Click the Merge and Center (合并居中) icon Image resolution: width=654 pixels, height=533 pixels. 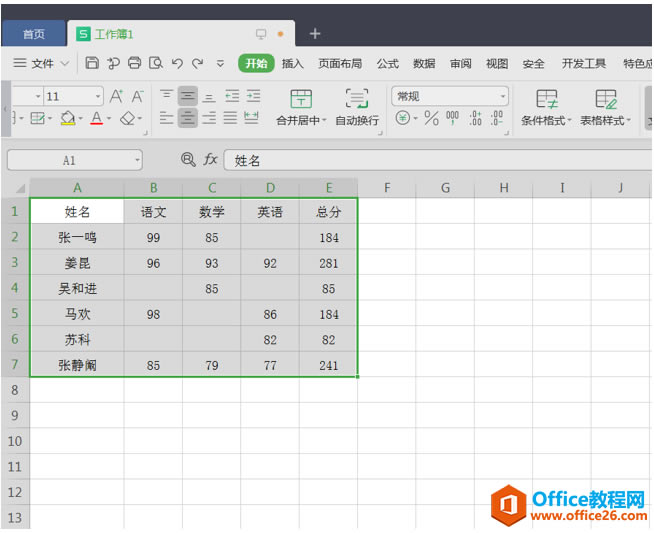coord(301,99)
